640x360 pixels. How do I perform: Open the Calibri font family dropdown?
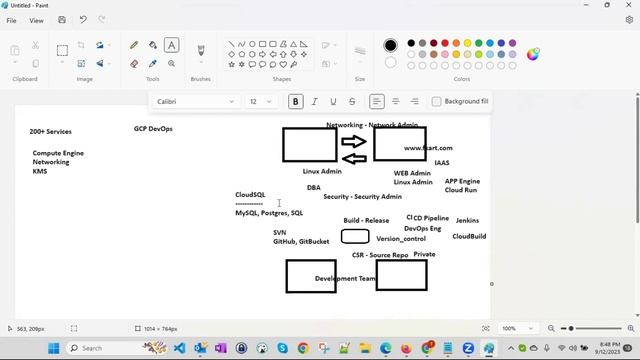tap(195, 102)
